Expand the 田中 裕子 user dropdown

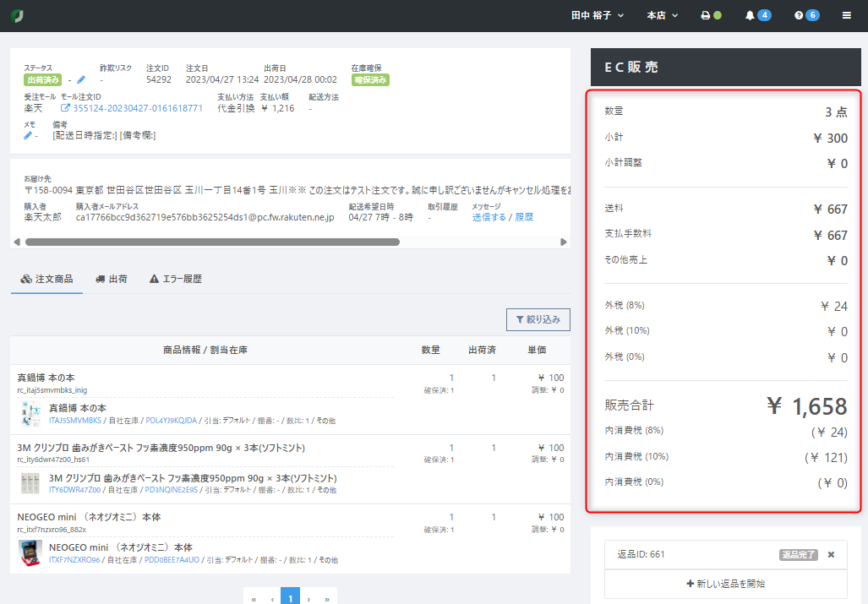[597, 16]
